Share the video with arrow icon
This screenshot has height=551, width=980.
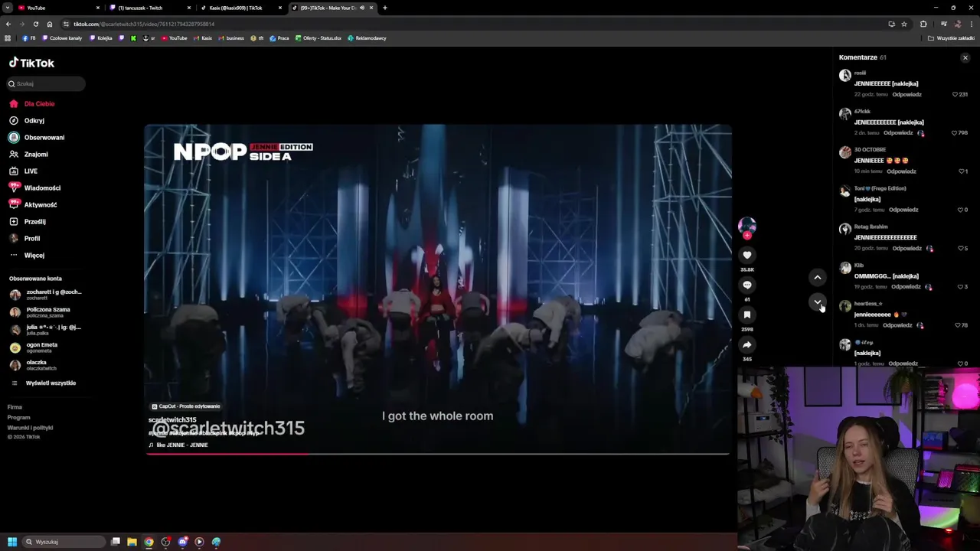747,344
